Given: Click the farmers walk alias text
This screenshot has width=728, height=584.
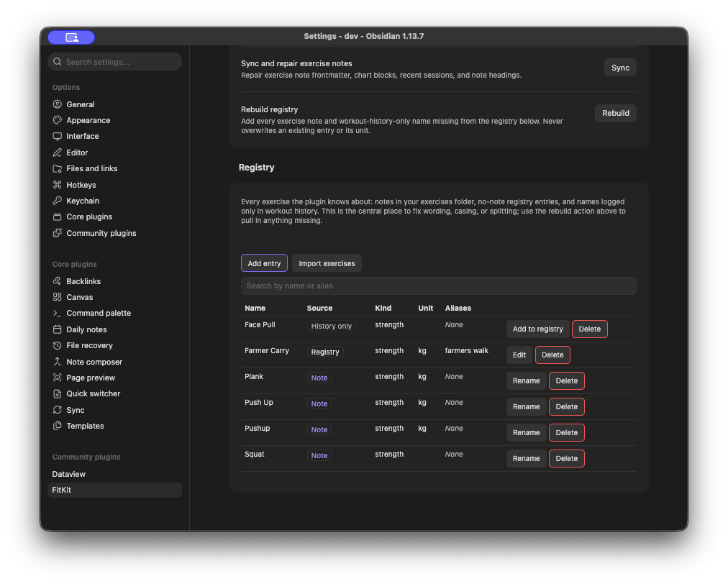Looking at the screenshot, I should click(x=467, y=350).
